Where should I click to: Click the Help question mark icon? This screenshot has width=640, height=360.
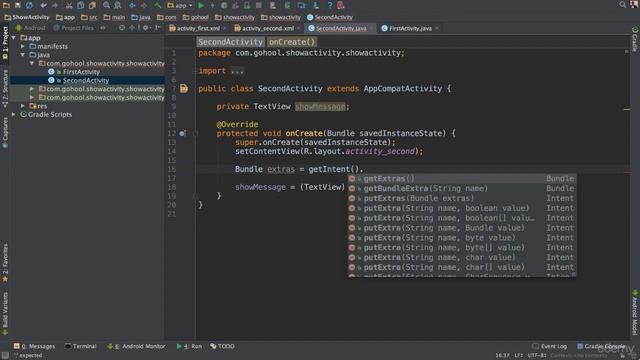(329, 5)
